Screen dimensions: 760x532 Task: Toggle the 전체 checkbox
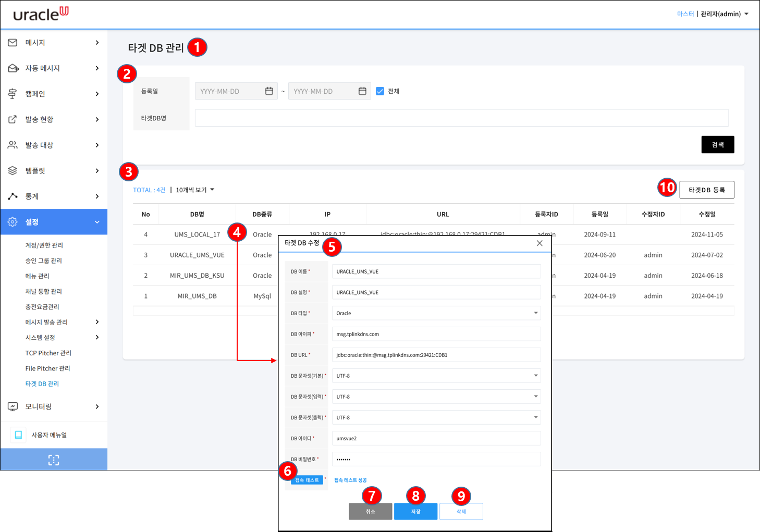[380, 91]
